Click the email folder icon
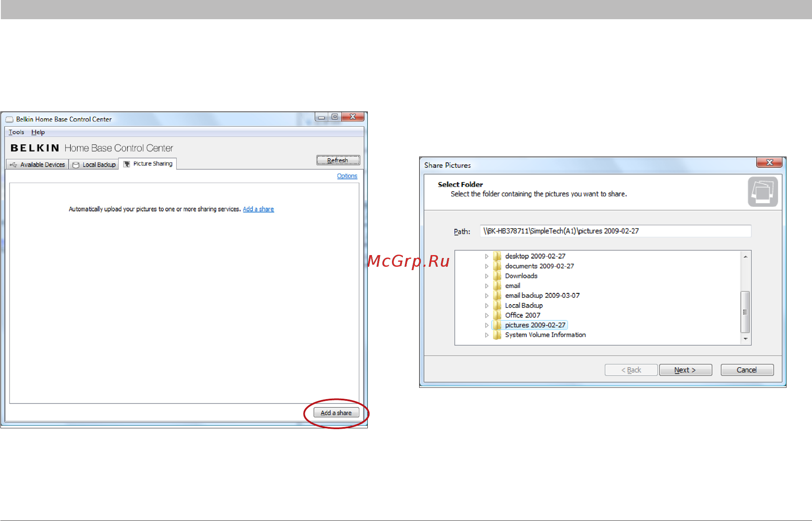The height and width of the screenshot is (521, 812). click(497, 286)
